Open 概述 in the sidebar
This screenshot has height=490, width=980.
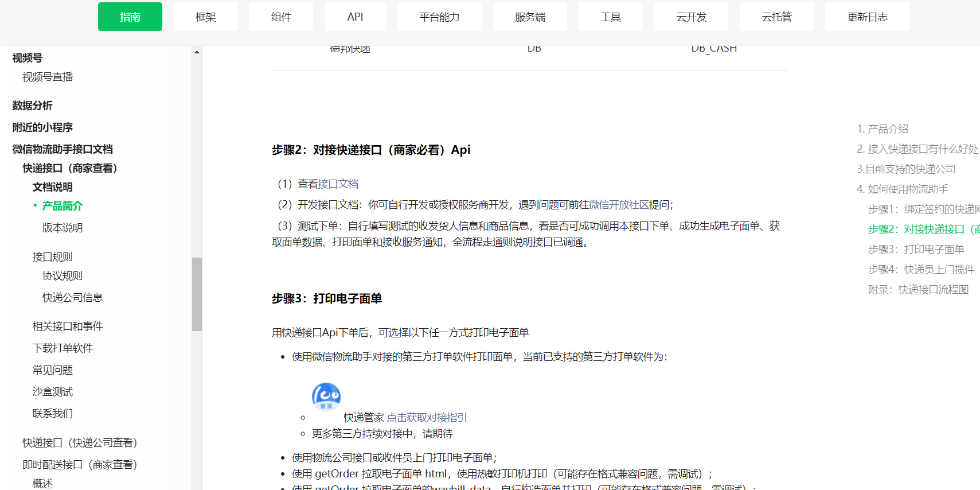[x=42, y=484]
